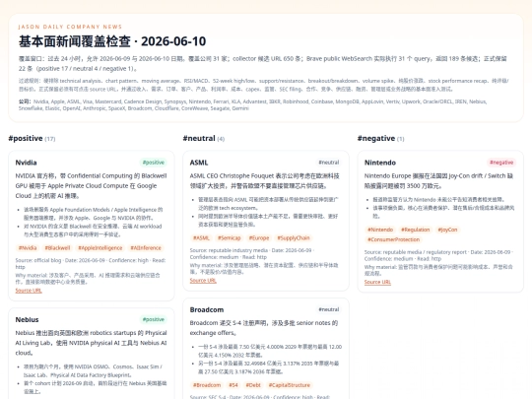This screenshot has height=399, width=532.
Task: Click the Nebius card title
Action: (x=27, y=319)
